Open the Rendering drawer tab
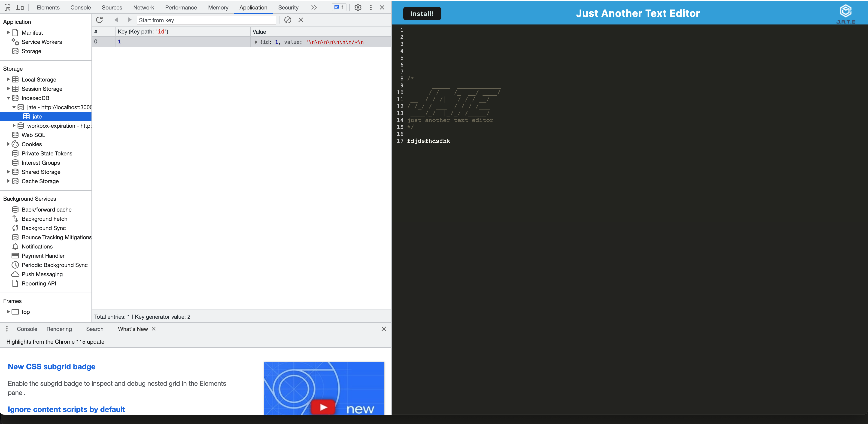The image size is (868, 424). (59, 329)
